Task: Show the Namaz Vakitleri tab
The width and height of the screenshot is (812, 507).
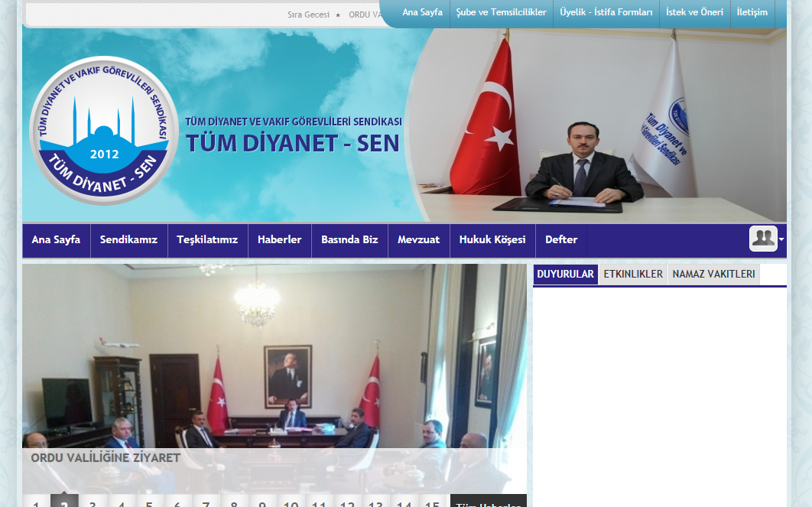Action: tap(713, 274)
